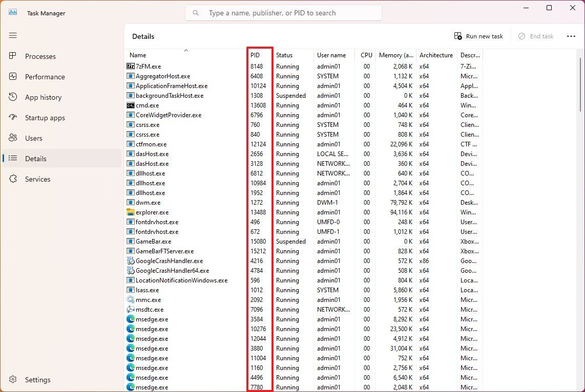Click the End task button
Image resolution: width=585 pixels, height=392 pixels.
point(536,36)
